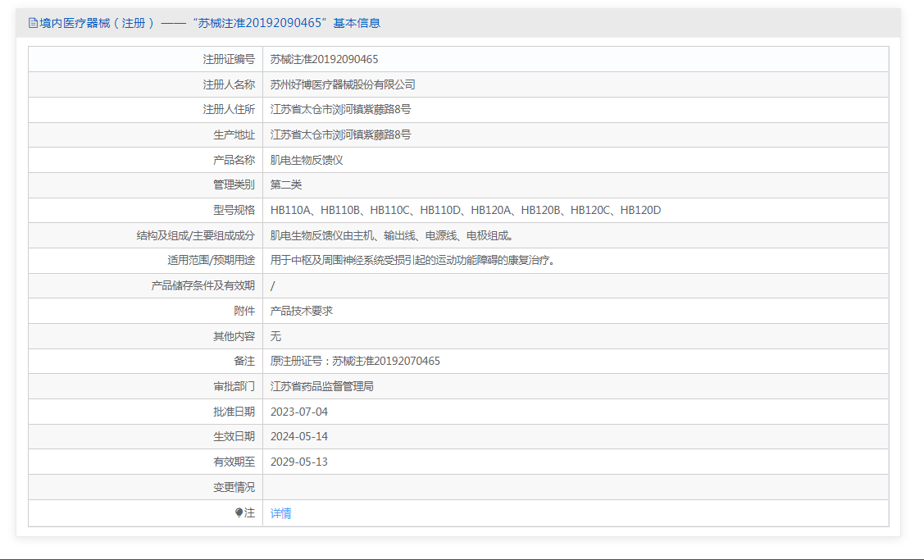
Task: Click the 无 value in 其他内容 row
Action: (275, 337)
